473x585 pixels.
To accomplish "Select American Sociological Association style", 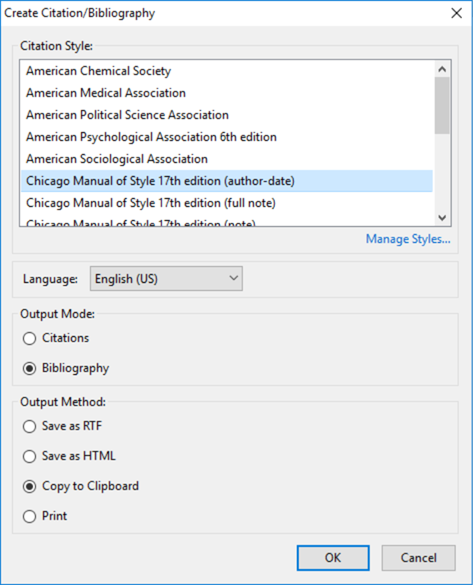I will (x=227, y=159).
